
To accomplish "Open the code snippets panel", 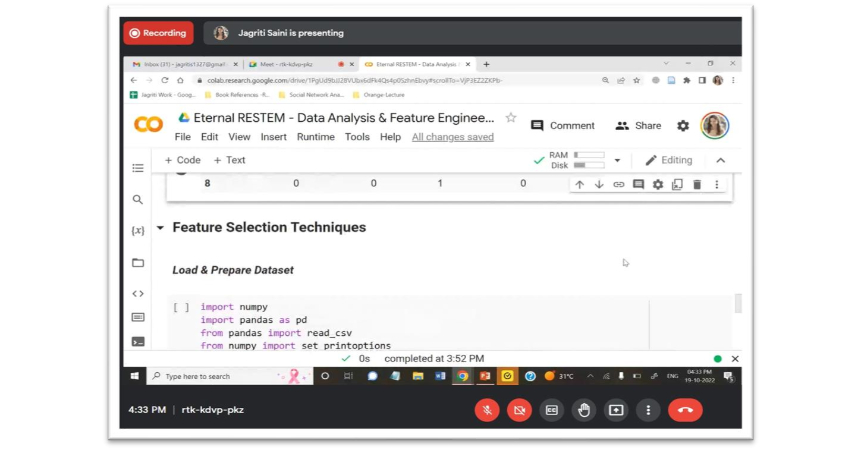I will click(x=138, y=294).
